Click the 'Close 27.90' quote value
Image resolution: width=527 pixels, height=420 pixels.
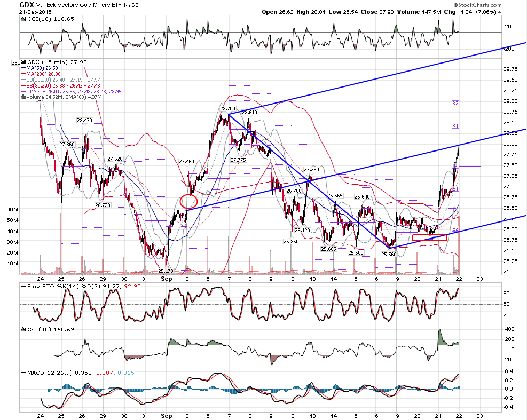[x=377, y=12]
